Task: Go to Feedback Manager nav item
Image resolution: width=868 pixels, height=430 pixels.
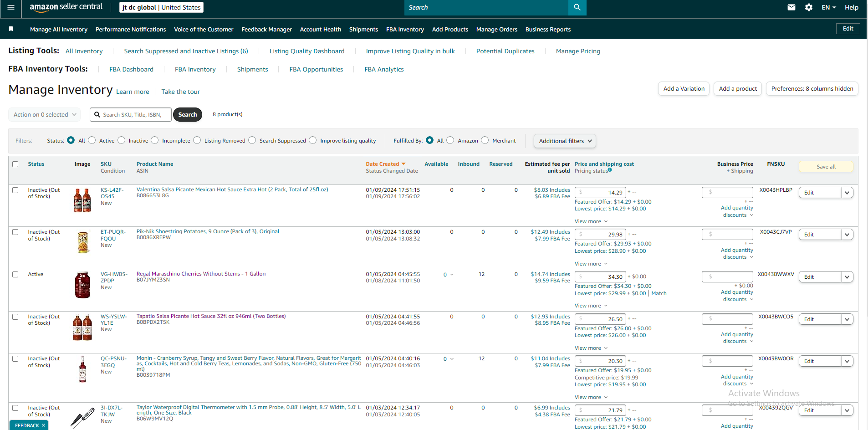Action: (267, 29)
